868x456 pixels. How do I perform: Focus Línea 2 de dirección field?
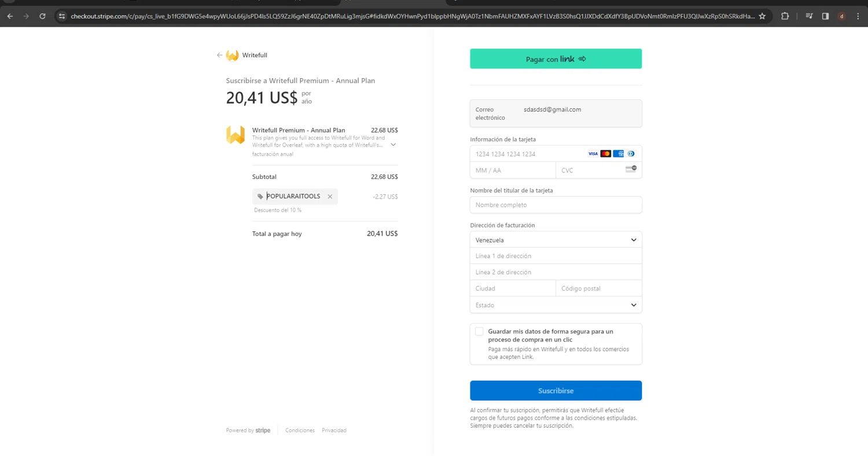556,272
